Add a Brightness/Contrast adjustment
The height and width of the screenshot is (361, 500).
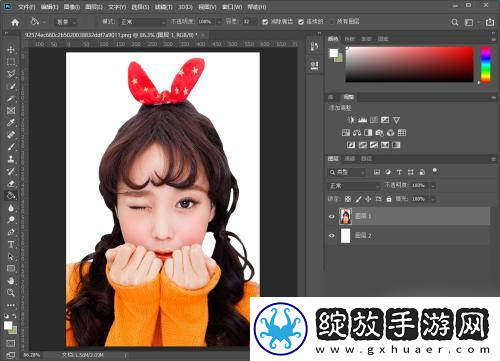tap(351, 120)
